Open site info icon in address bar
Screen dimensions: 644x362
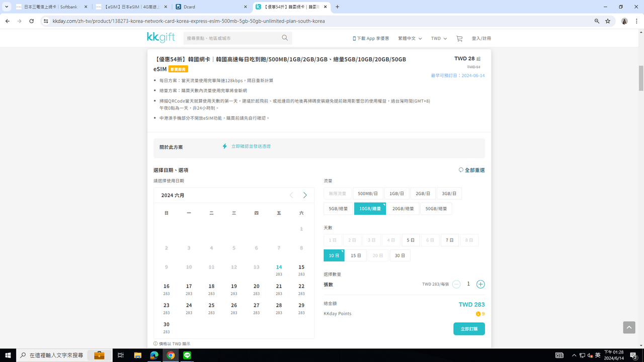(x=46, y=21)
